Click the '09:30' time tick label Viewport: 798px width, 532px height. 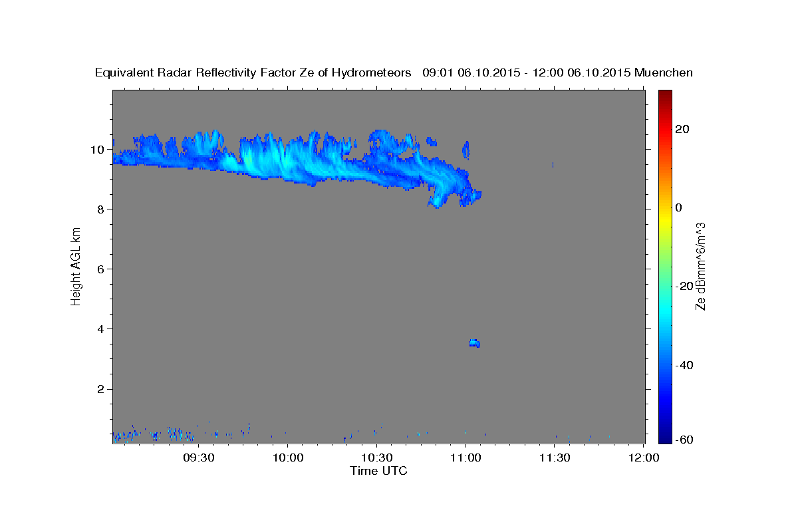pyautogui.click(x=198, y=458)
